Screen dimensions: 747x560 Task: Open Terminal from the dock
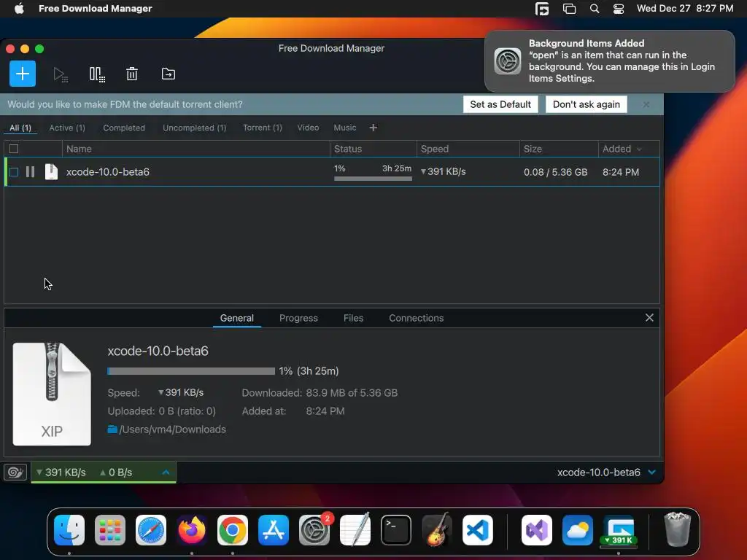pos(396,530)
